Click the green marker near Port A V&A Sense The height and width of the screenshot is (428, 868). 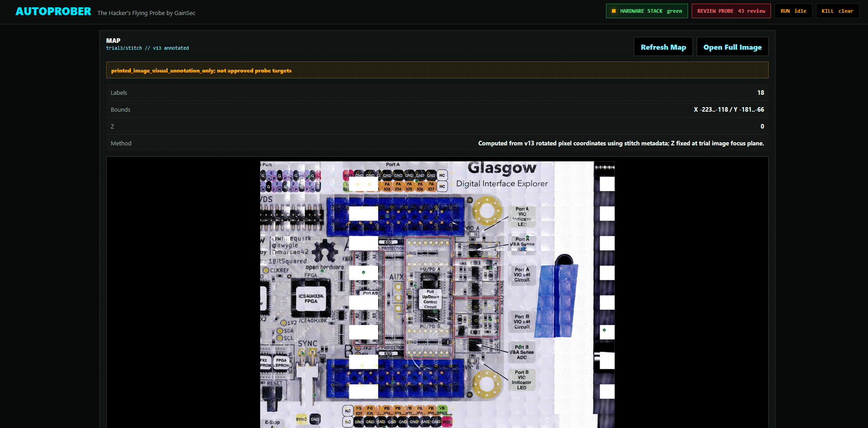(x=527, y=237)
